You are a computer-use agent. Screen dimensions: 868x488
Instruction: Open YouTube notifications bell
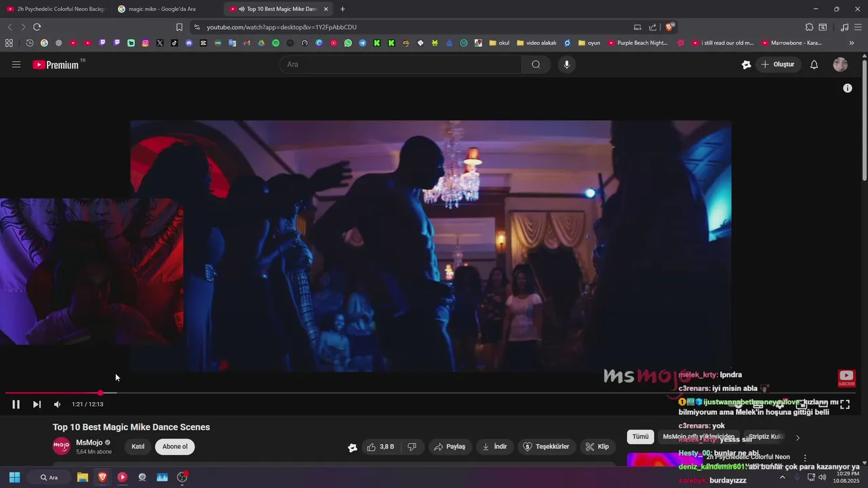point(814,64)
